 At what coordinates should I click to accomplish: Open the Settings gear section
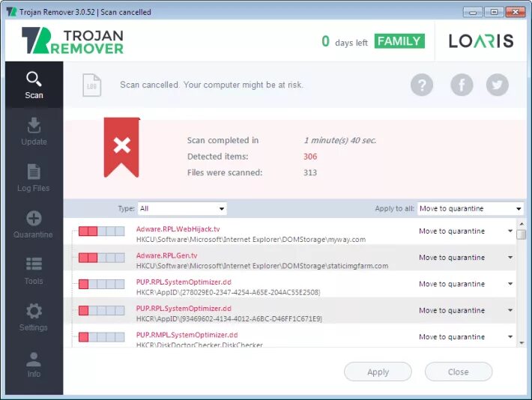click(x=34, y=318)
